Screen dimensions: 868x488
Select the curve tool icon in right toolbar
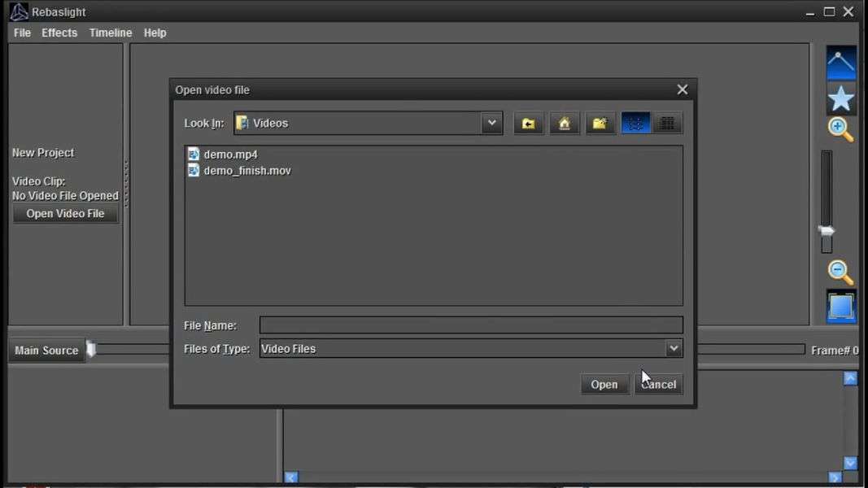[x=841, y=62]
